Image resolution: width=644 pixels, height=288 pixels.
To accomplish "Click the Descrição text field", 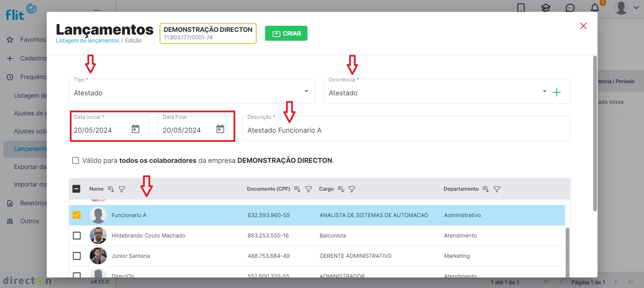I will point(406,129).
